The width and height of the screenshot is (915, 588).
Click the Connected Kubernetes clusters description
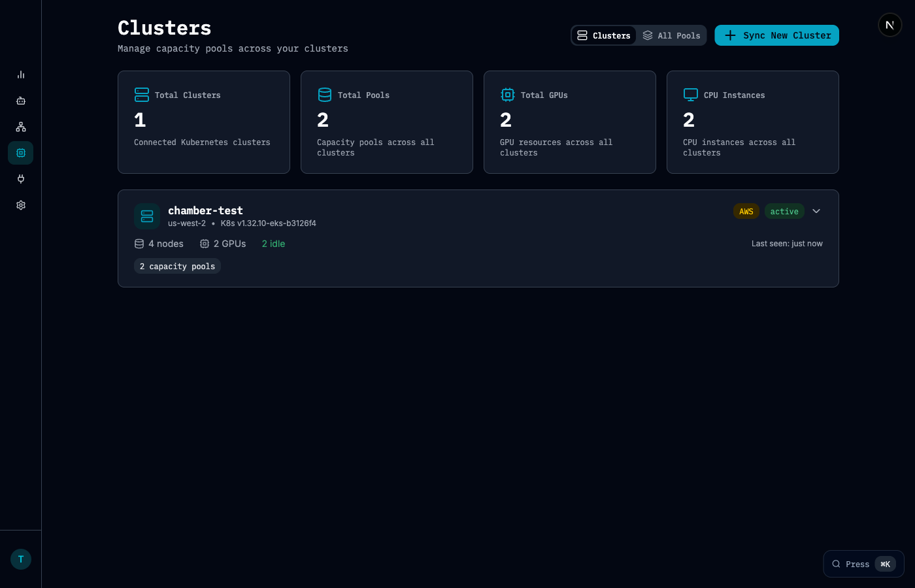pos(202,142)
